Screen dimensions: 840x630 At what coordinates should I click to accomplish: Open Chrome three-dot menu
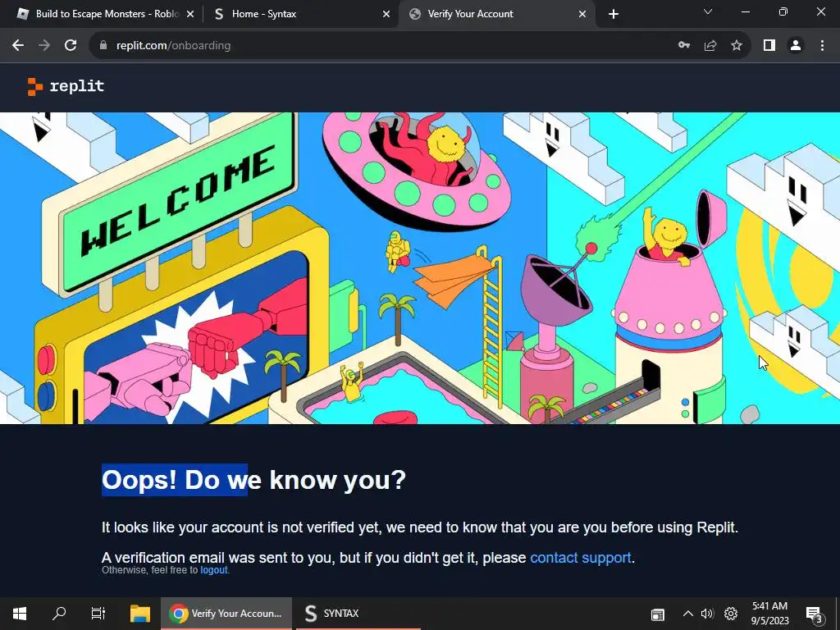pos(822,46)
